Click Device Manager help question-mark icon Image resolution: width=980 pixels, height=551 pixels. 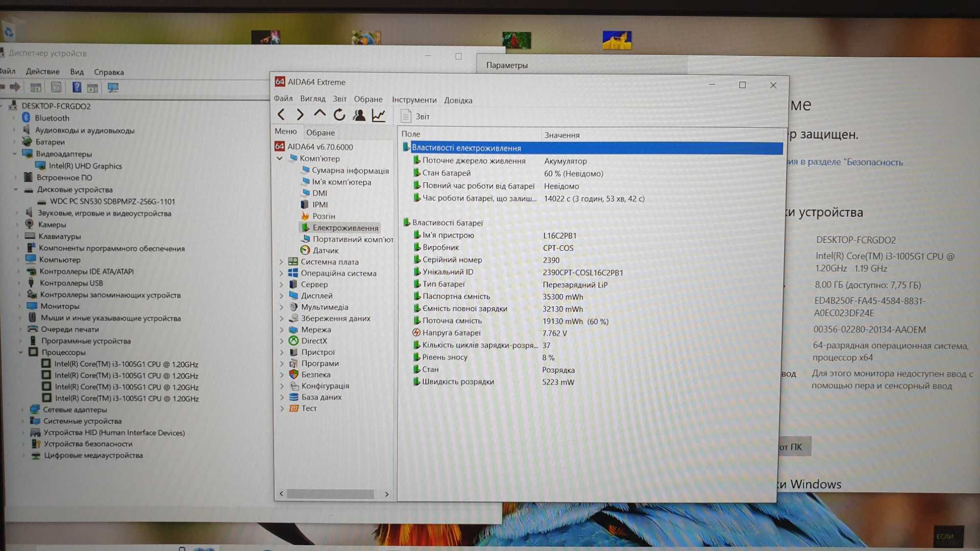[76, 87]
